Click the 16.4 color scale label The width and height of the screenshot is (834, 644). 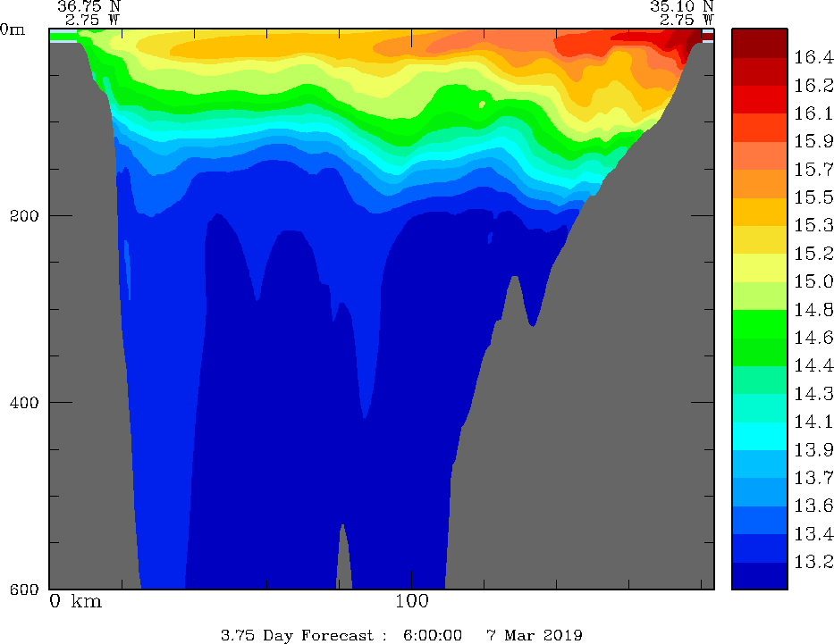[x=813, y=58]
